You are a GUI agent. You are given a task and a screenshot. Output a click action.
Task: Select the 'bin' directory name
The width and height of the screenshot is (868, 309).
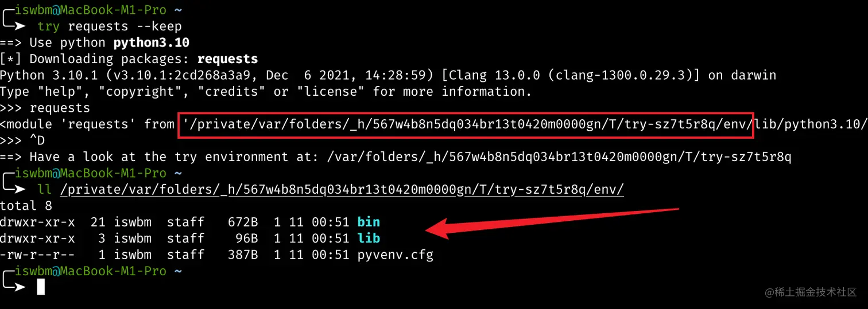pyautogui.click(x=369, y=222)
